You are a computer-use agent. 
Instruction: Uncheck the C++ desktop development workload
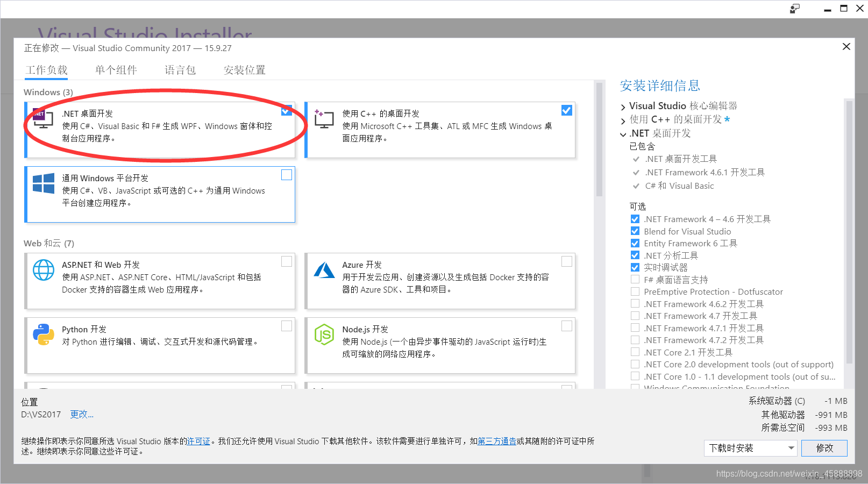(567, 110)
